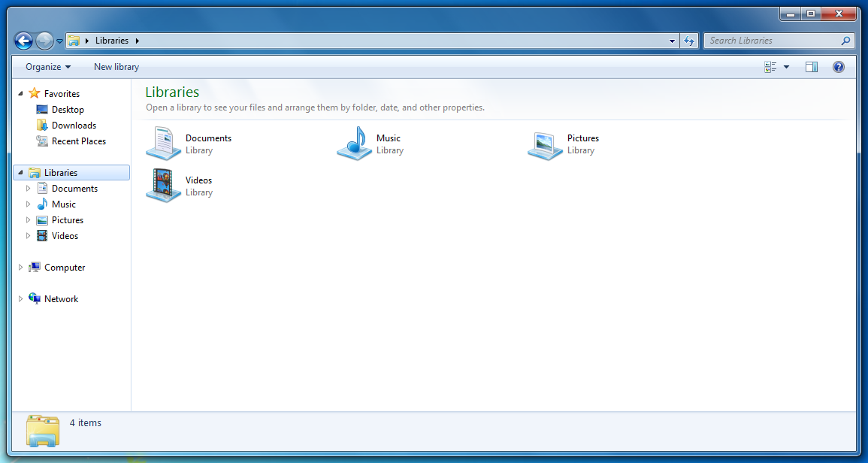
Task: Click the New library button
Action: 116,67
